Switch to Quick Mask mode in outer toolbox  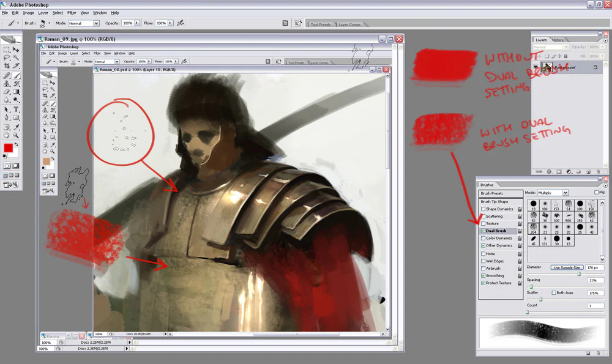point(16,166)
